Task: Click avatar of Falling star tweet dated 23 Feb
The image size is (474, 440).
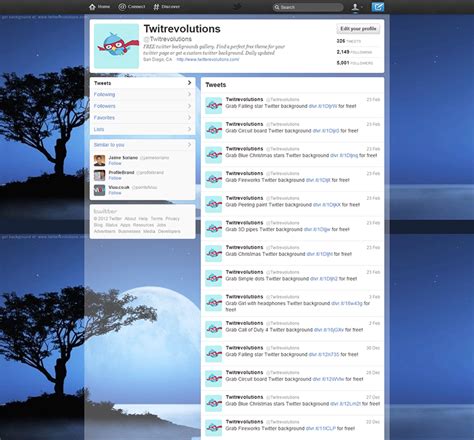Action: [213, 105]
